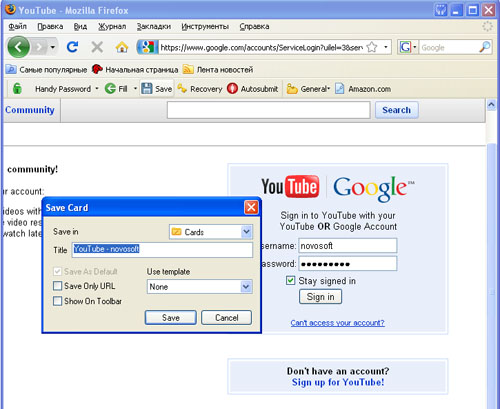Viewport: 500px width, 409px height.
Task: Close the Save Card dialog with X
Action: pyautogui.click(x=251, y=207)
